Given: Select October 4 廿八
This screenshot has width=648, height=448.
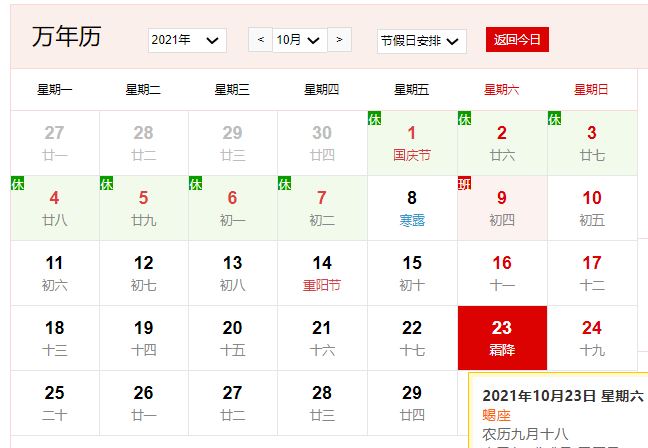Looking at the screenshot, I should click(x=55, y=208).
